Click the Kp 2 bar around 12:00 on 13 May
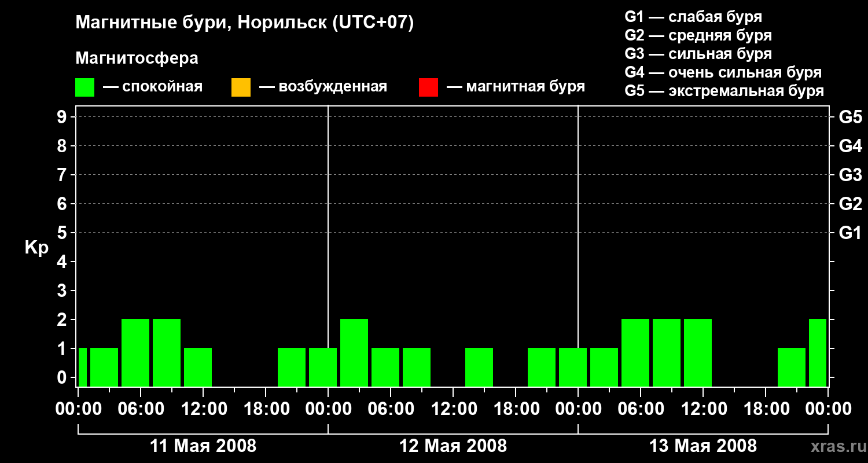 [x=698, y=352]
